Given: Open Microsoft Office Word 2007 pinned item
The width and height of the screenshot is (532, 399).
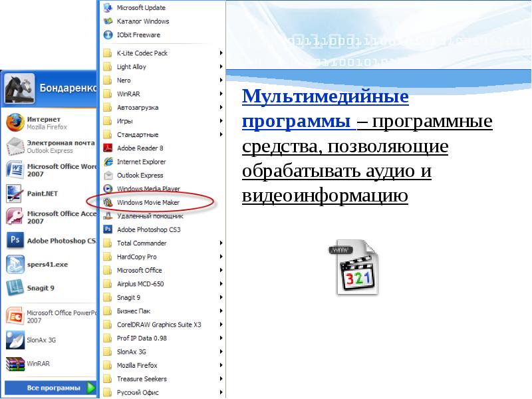Looking at the screenshot, I should pyautogui.click(x=51, y=170).
